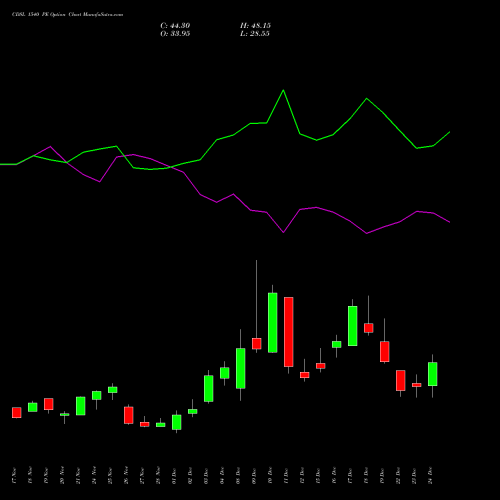Image resolution: width=500 pixels, height=500 pixels.
Task: Click the 11 Dec date label
Action: pyautogui.click(x=286, y=476)
